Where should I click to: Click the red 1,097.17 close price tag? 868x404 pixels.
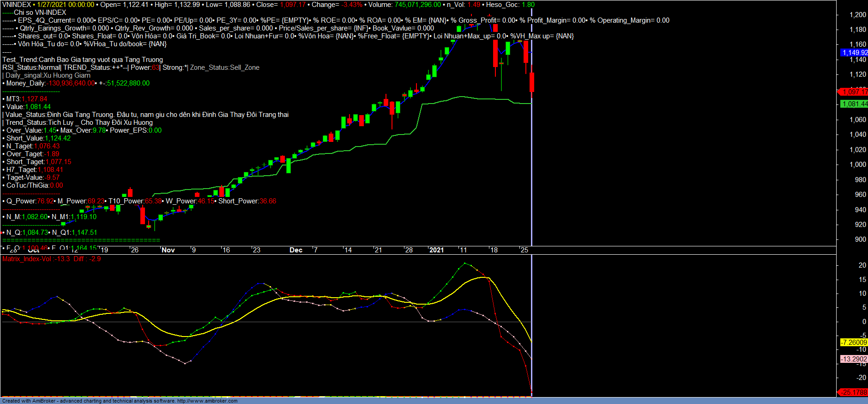(x=854, y=92)
